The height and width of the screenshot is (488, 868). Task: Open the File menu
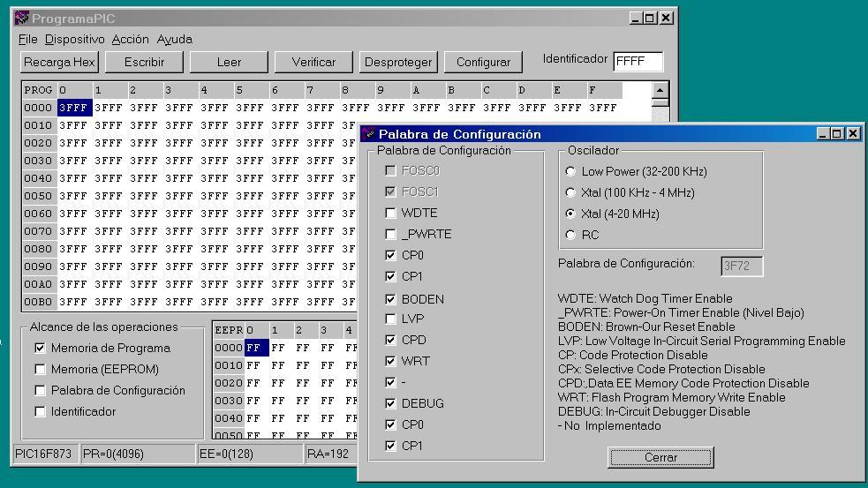(x=28, y=39)
